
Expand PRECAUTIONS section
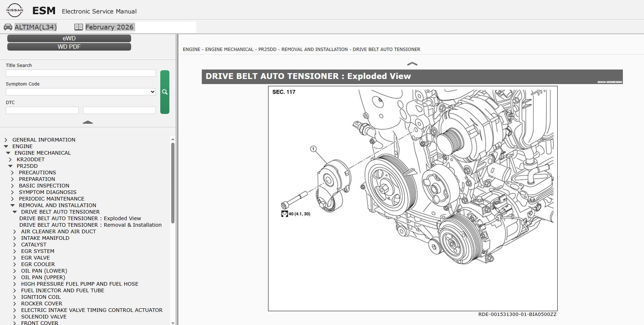(x=12, y=173)
